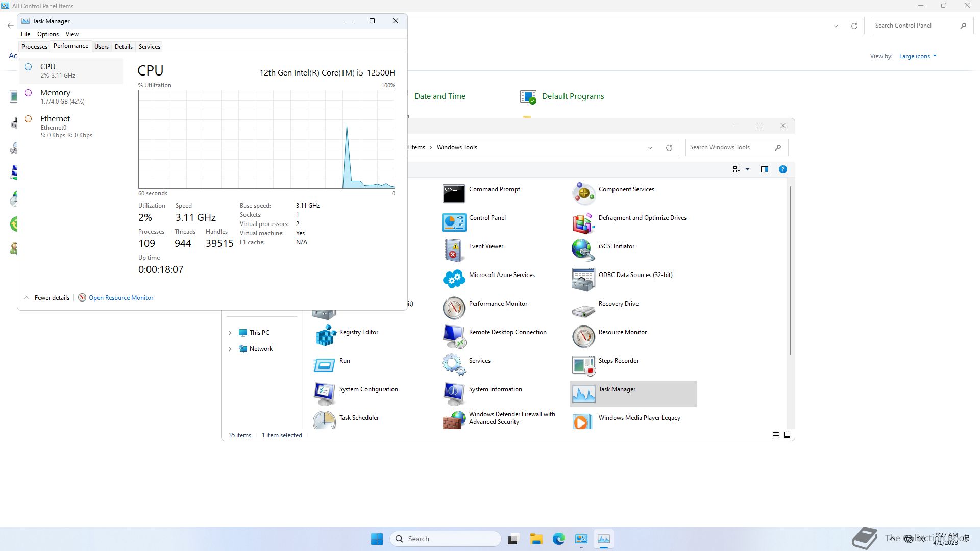Open iSCSI Initiator icon
Image resolution: width=980 pixels, height=551 pixels.
pos(583,251)
